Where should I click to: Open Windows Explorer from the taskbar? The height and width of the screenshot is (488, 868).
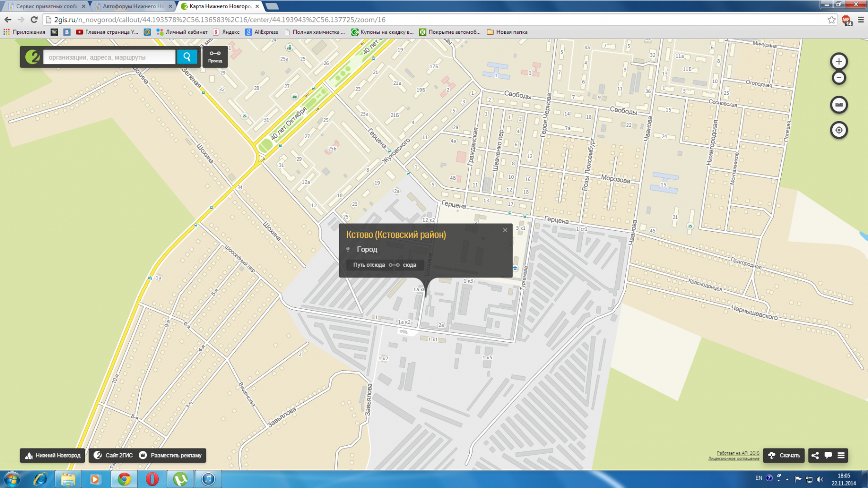[68, 479]
